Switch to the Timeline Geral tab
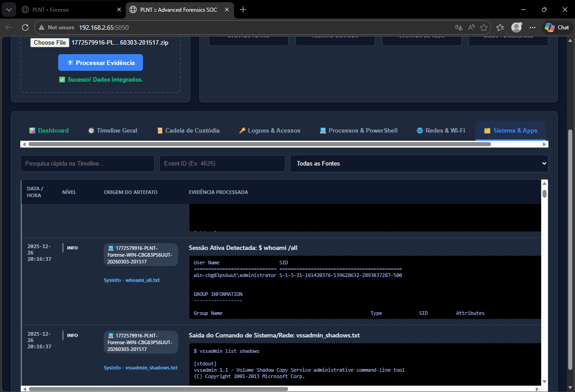This screenshot has width=575, height=392. pos(112,130)
